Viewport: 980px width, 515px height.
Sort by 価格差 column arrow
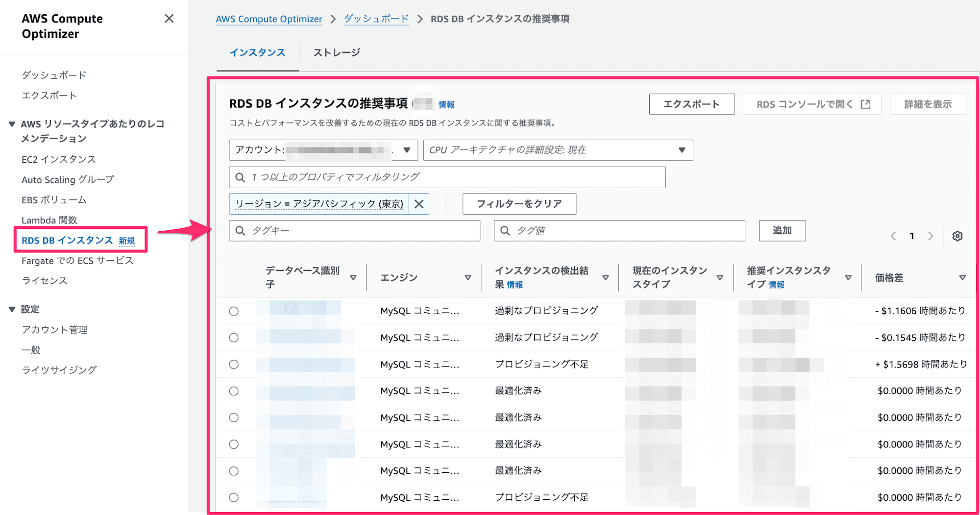coord(962,278)
